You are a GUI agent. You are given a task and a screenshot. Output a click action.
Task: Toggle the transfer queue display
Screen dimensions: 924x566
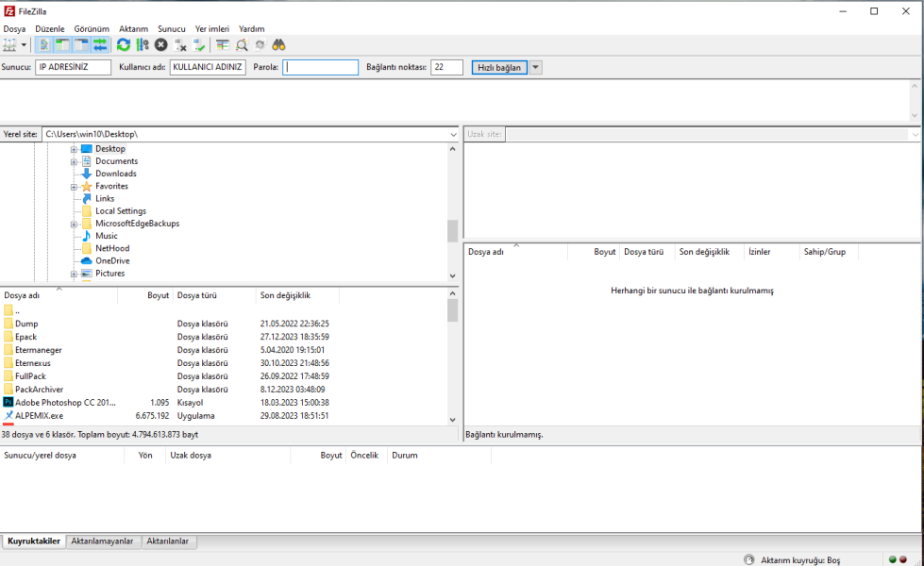tap(100, 45)
